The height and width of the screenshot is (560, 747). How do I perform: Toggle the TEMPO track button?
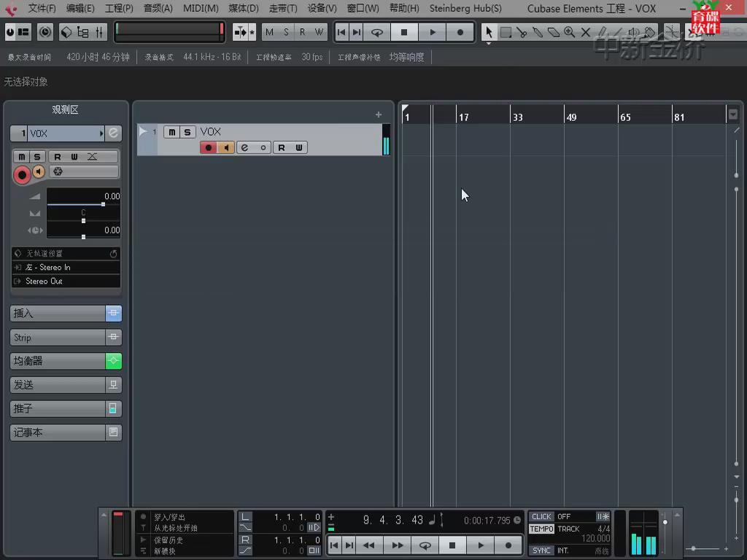click(542, 529)
